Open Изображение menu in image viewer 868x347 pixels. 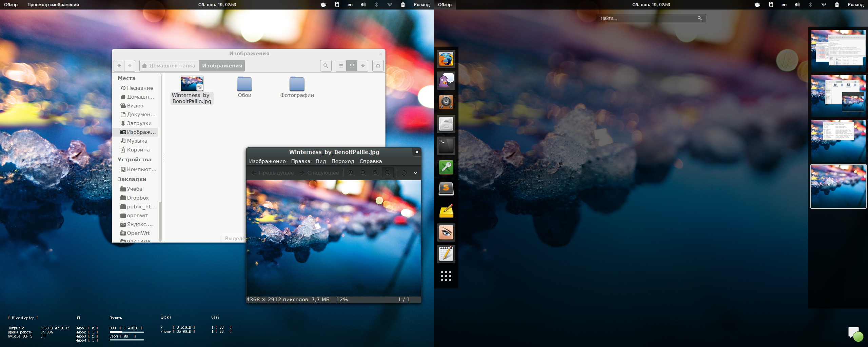267,161
